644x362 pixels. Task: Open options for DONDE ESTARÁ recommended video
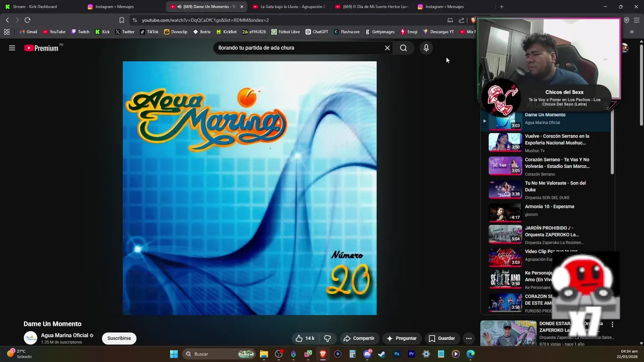612,325
